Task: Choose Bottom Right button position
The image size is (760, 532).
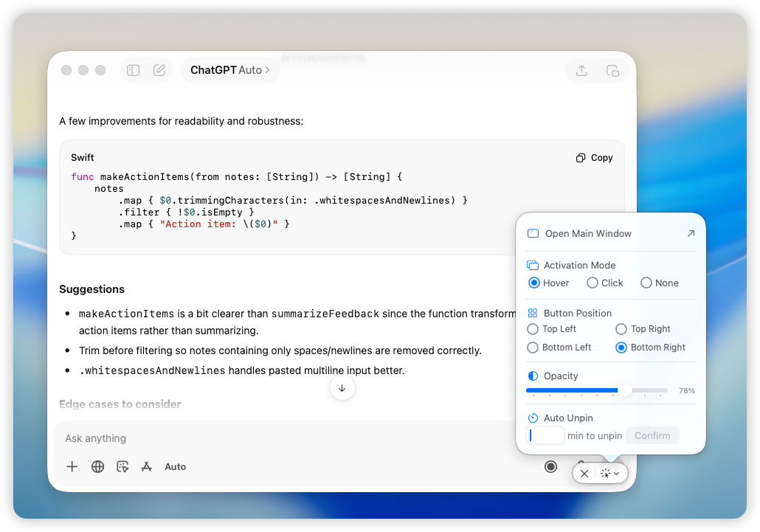Action: pos(651,348)
